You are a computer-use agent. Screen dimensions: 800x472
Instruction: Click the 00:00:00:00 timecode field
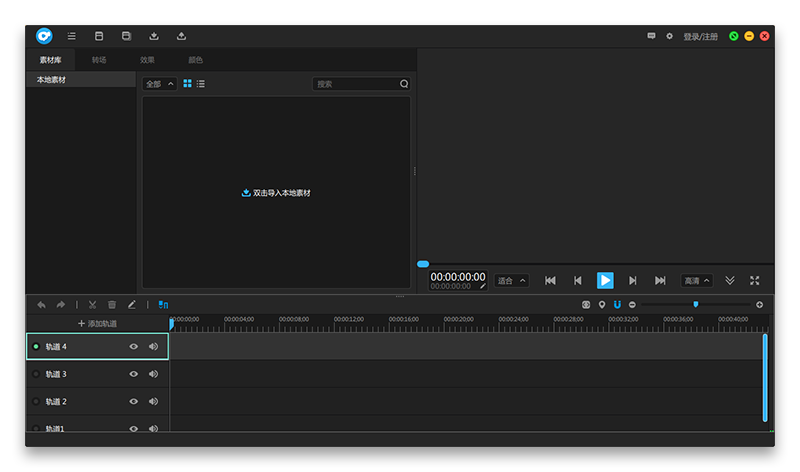click(458, 277)
